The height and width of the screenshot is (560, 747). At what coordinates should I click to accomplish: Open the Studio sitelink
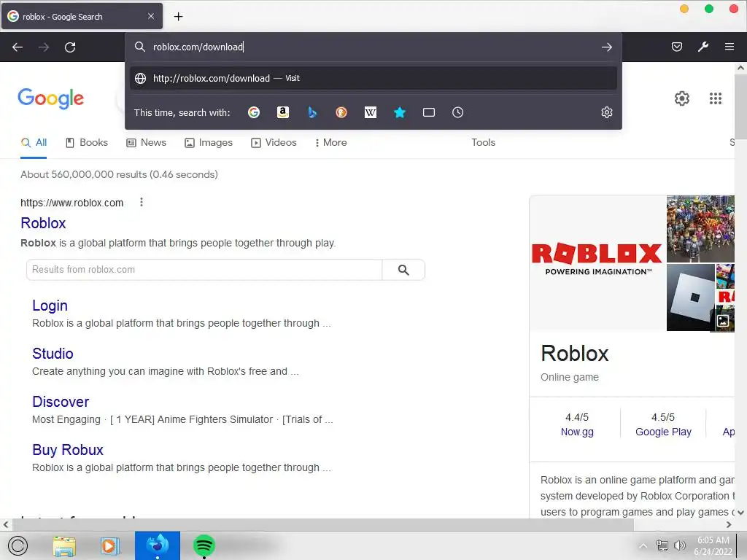coord(53,354)
